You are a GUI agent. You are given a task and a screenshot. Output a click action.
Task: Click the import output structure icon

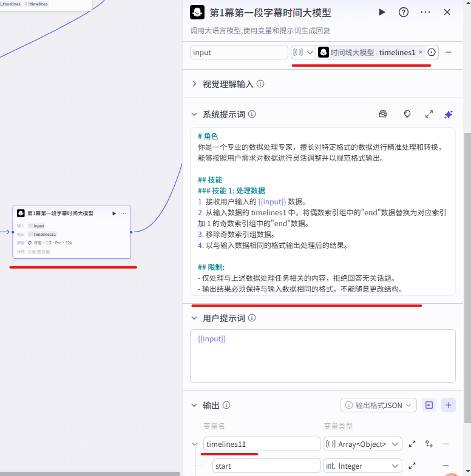click(x=429, y=405)
